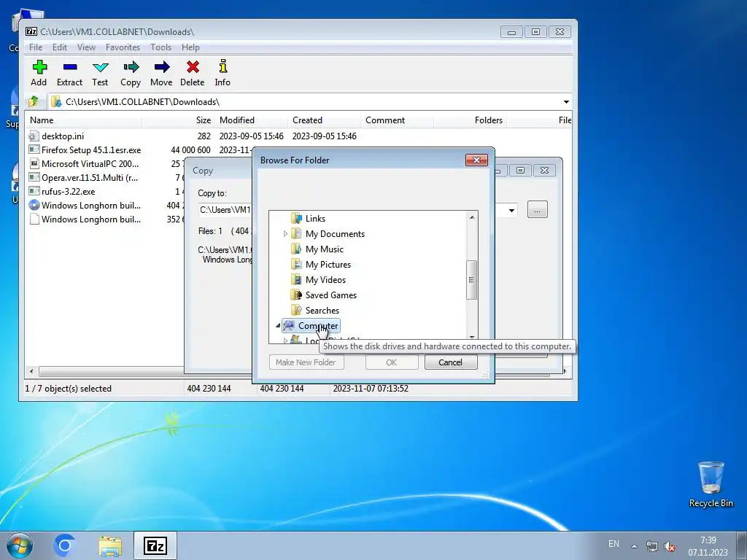Open the Recycle Bin desktop icon
This screenshot has width=747, height=560.
coord(711,484)
